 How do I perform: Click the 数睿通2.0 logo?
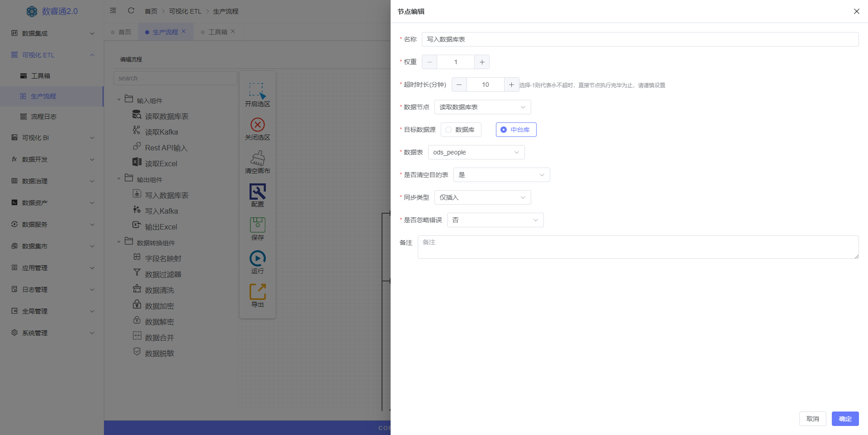52,11
